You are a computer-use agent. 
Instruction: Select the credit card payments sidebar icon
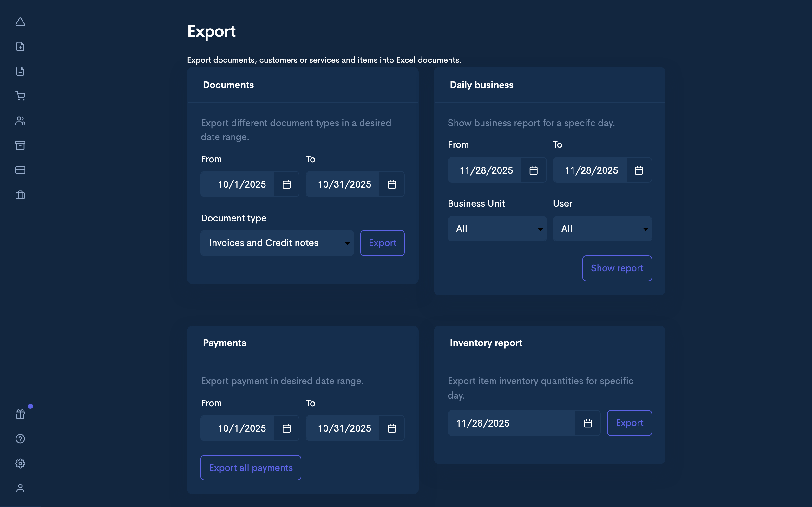tap(21, 170)
